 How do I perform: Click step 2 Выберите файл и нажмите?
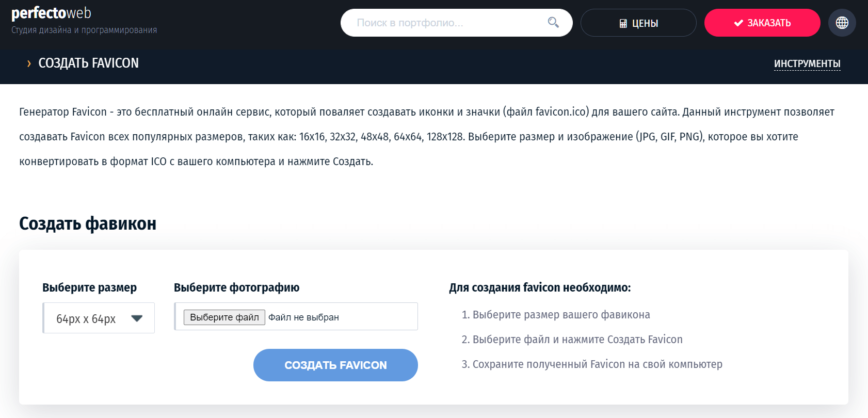click(x=572, y=340)
